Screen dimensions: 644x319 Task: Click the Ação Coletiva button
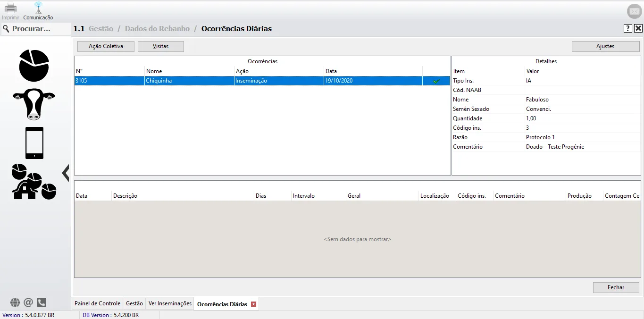tap(106, 46)
